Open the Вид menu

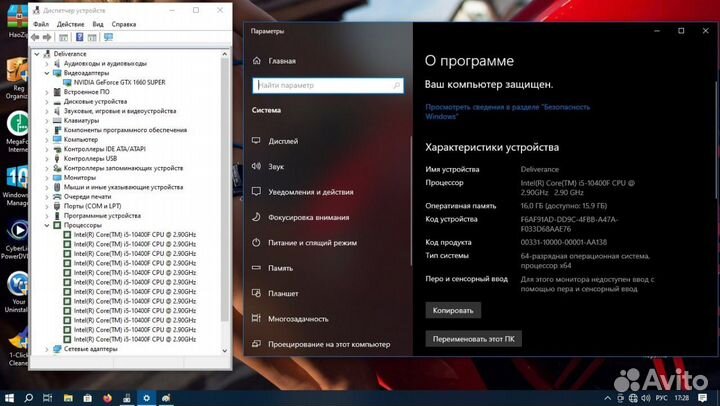(x=98, y=24)
